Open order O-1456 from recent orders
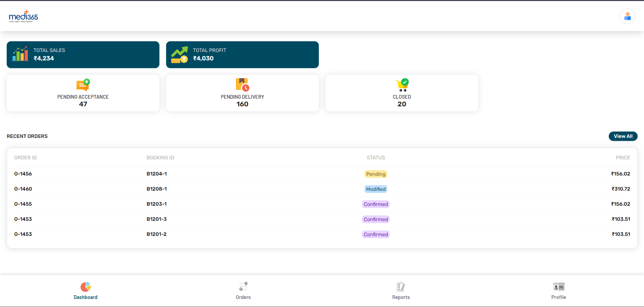Viewport: 644px width, 307px height. [23, 174]
